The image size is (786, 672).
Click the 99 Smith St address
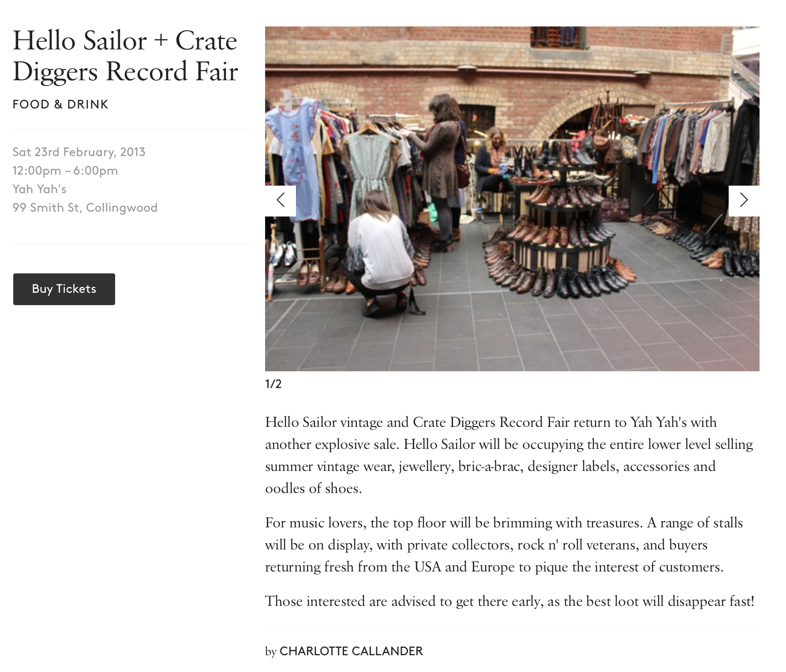click(x=85, y=208)
